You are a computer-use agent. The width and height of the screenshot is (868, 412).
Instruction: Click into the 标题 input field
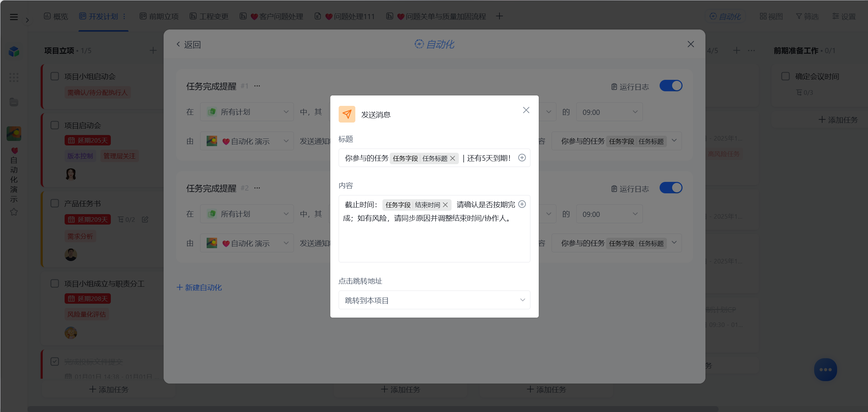point(434,158)
